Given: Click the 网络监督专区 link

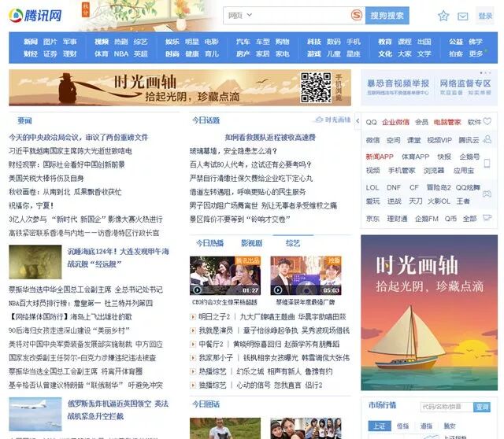Looking at the screenshot, I should coord(465,83).
